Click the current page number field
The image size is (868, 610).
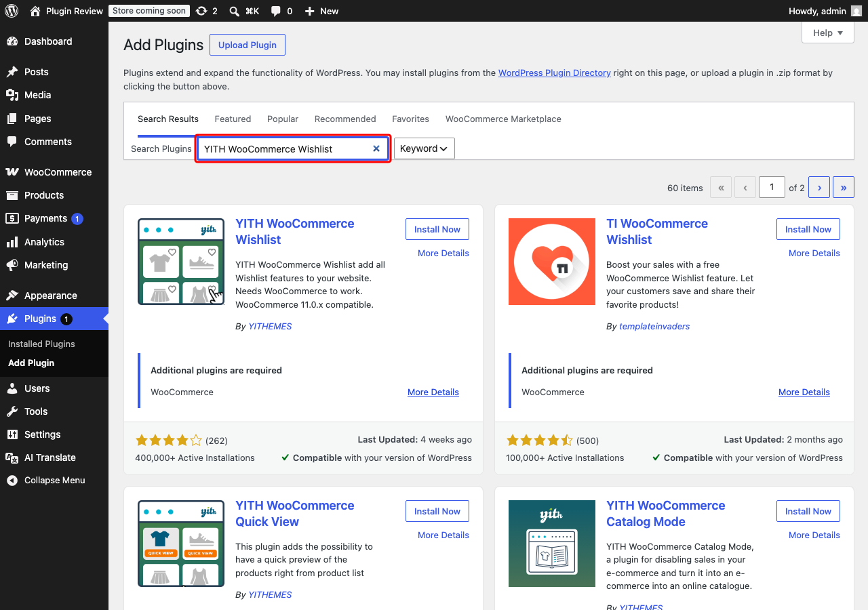point(772,187)
